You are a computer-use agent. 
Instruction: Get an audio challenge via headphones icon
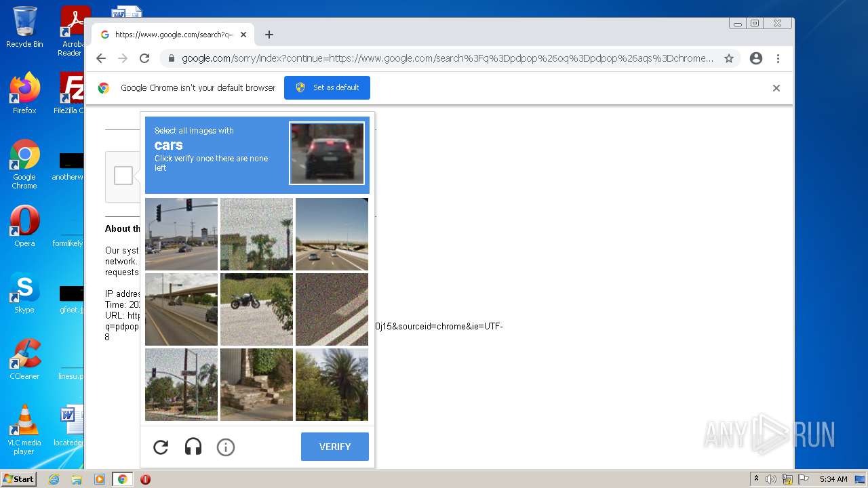pos(193,447)
